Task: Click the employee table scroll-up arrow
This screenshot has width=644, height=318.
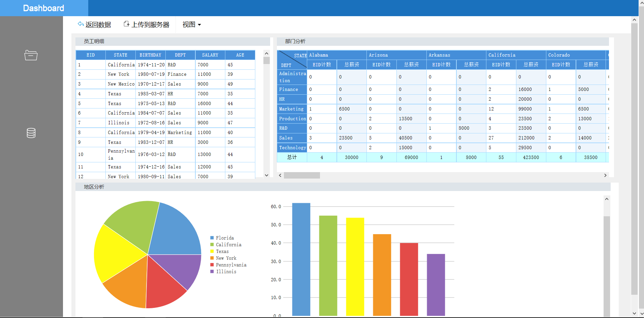Action: [x=266, y=53]
